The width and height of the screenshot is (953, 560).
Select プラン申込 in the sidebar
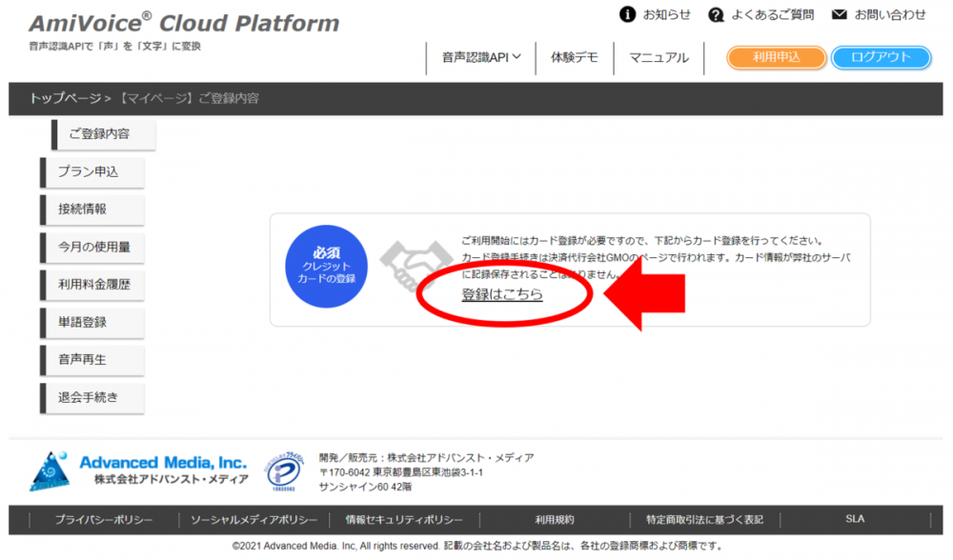[x=92, y=171]
